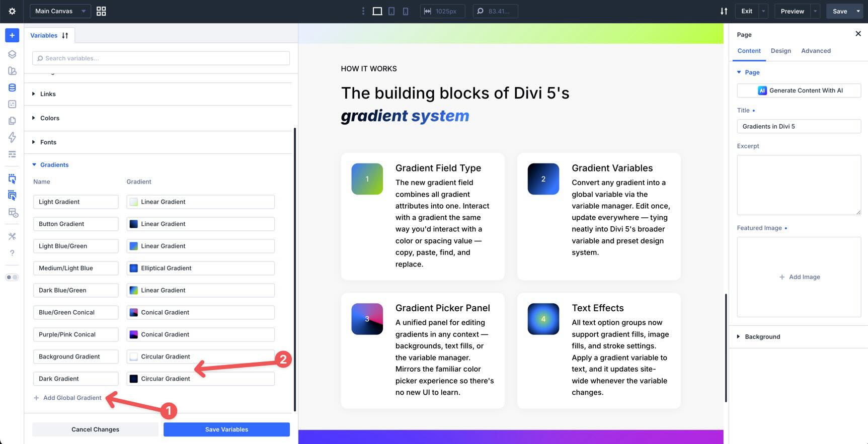
Task: Click the Title input field
Action: tap(799, 126)
